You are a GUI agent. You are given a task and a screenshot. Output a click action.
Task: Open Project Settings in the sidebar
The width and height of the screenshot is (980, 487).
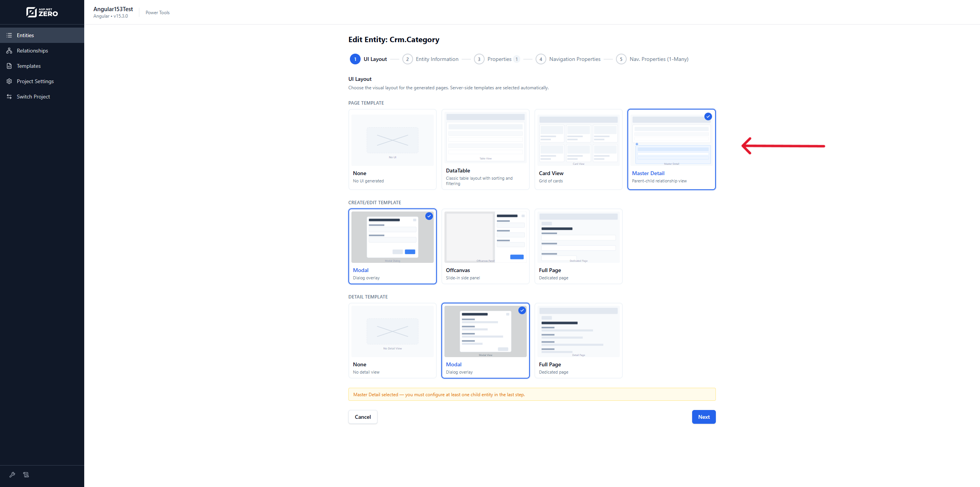click(42, 81)
